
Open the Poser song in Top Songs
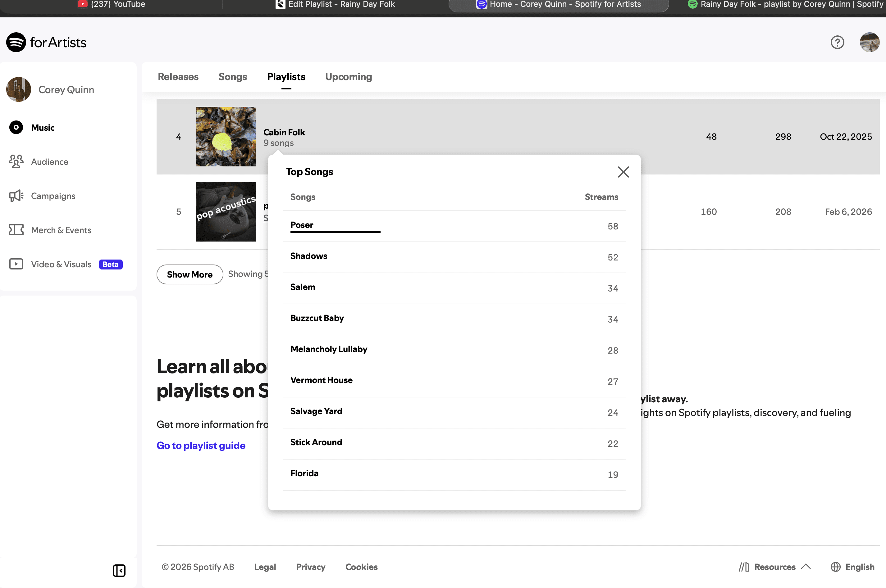(x=302, y=225)
